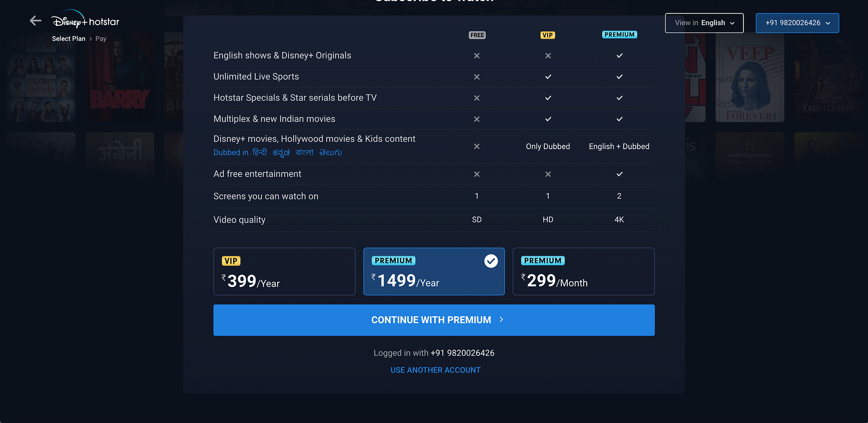Click the 'Ad free entertainment' feature label
This screenshot has height=423, width=868.
[x=257, y=174]
